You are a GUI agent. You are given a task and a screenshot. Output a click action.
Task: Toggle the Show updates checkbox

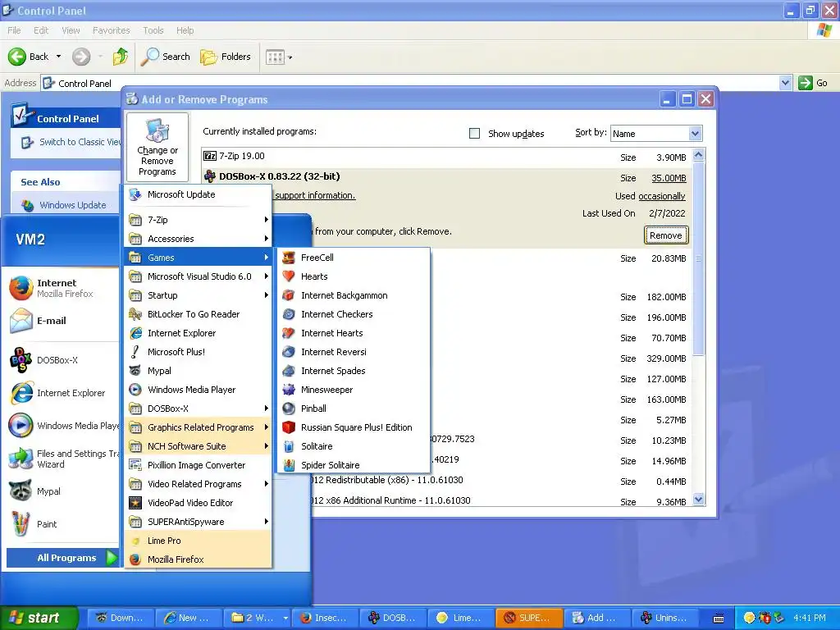[475, 134]
